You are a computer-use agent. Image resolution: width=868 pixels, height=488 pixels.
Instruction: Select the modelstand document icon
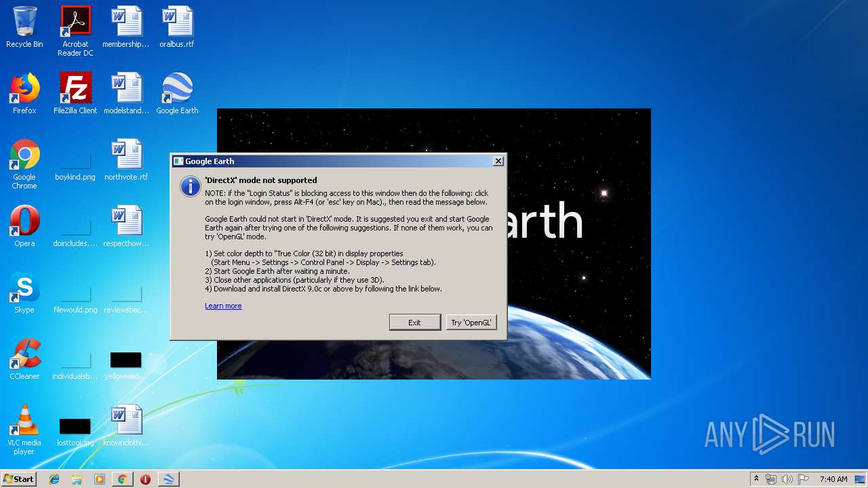tap(126, 94)
